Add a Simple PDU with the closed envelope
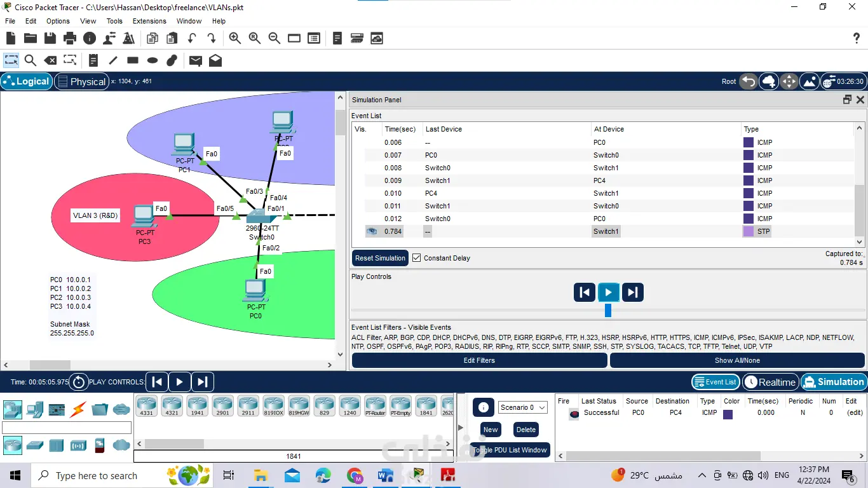The height and width of the screenshot is (488, 868). point(196,61)
